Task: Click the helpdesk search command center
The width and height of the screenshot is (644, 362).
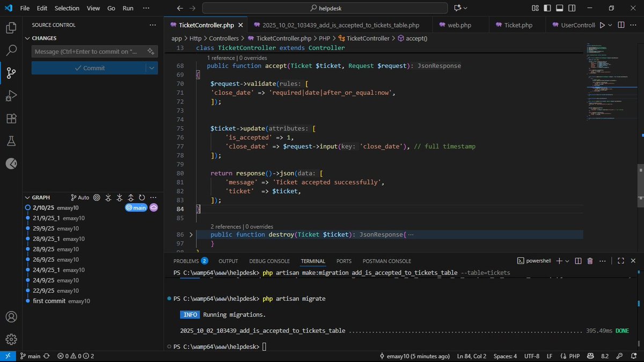Action: (325, 8)
